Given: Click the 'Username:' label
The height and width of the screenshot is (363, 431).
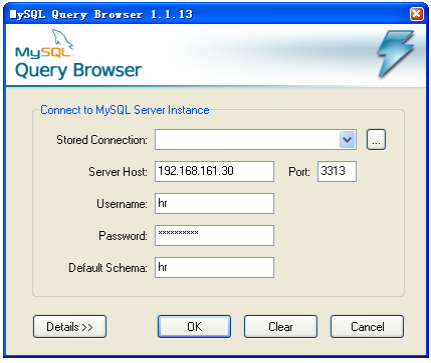Looking at the screenshot, I should [x=122, y=204].
